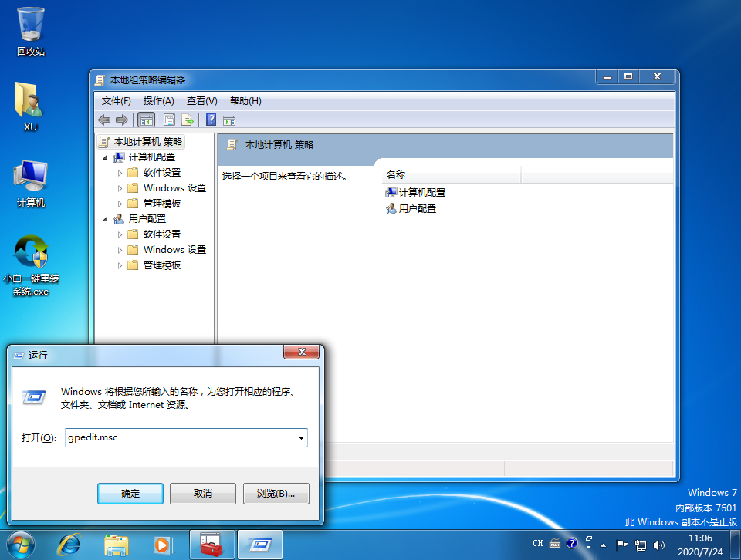Open the Recycle Bin (回收站) desktop icon
The width and height of the screenshot is (741, 560).
(31, 31)
